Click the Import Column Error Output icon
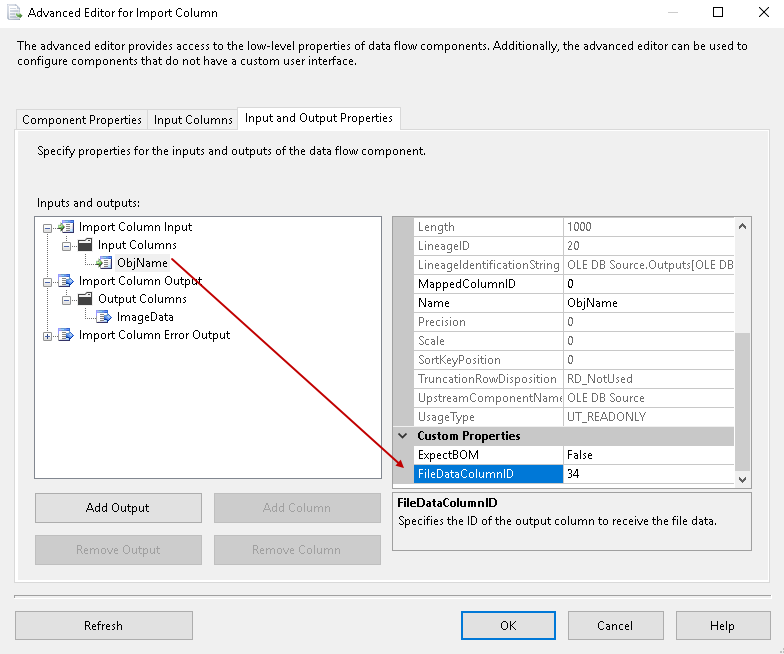Viewport: 784px width, 654px height. click(66, 335)
